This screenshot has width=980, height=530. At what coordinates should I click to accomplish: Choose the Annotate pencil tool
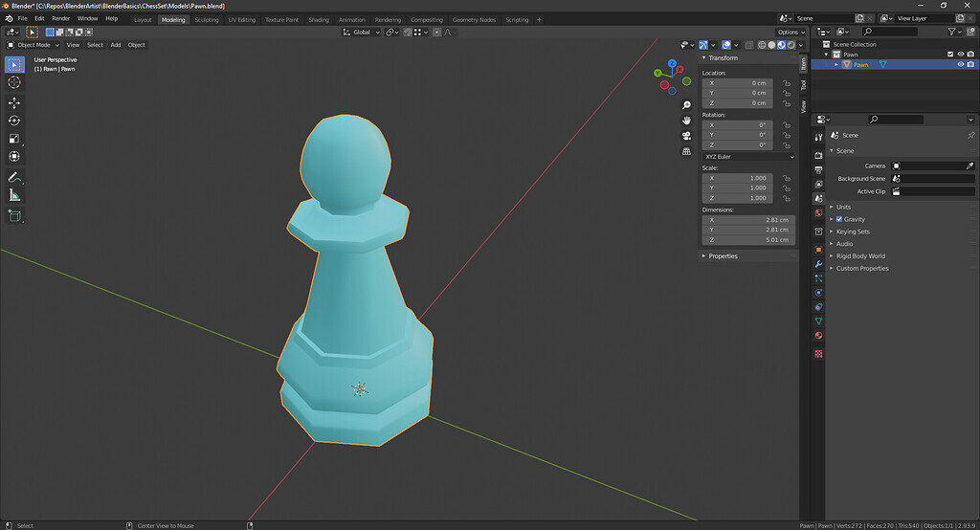(x=14, y=177)
